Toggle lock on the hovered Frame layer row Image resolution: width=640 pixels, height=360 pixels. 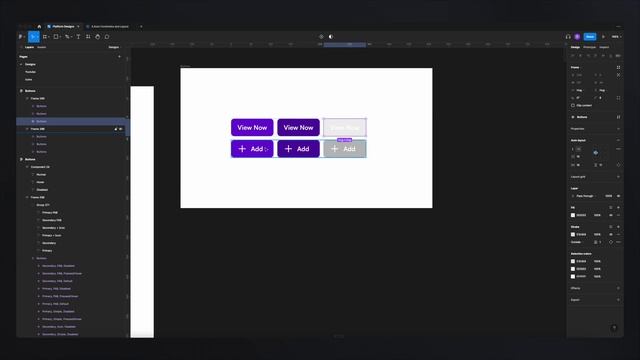point(116,129)
